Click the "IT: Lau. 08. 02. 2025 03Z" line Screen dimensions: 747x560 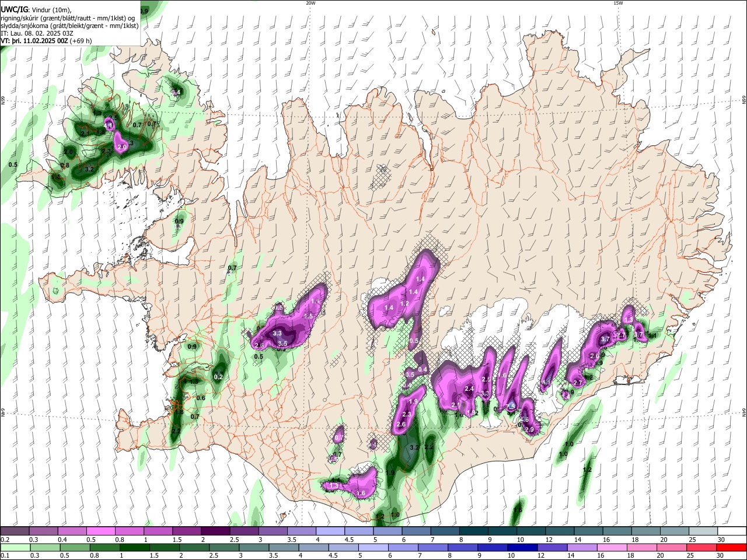click(x=37, y=33)
